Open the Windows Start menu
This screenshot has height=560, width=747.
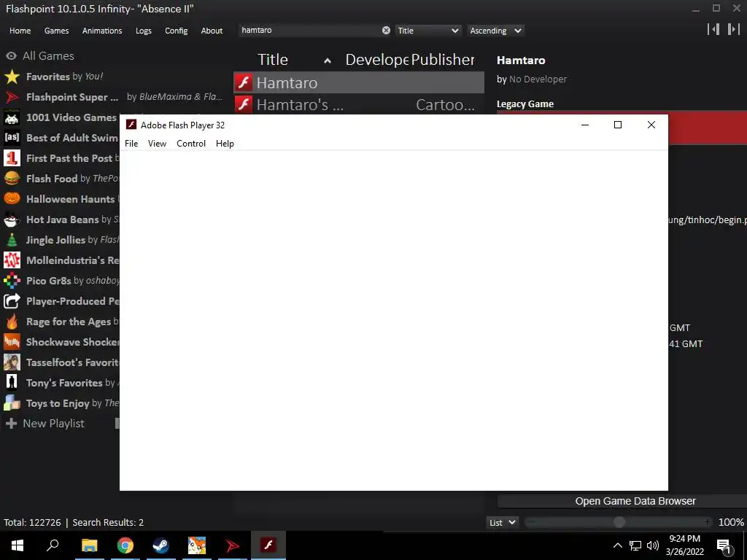(x=18, y=545)
